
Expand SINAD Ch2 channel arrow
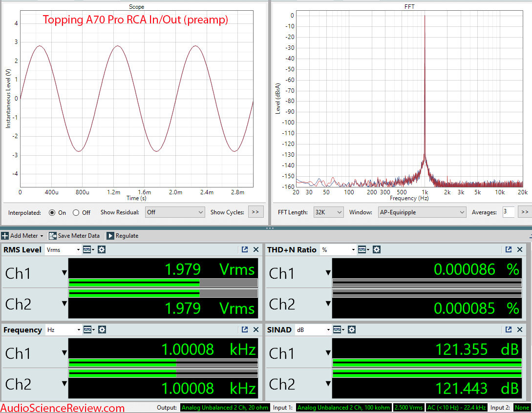(x=328, y=384)
